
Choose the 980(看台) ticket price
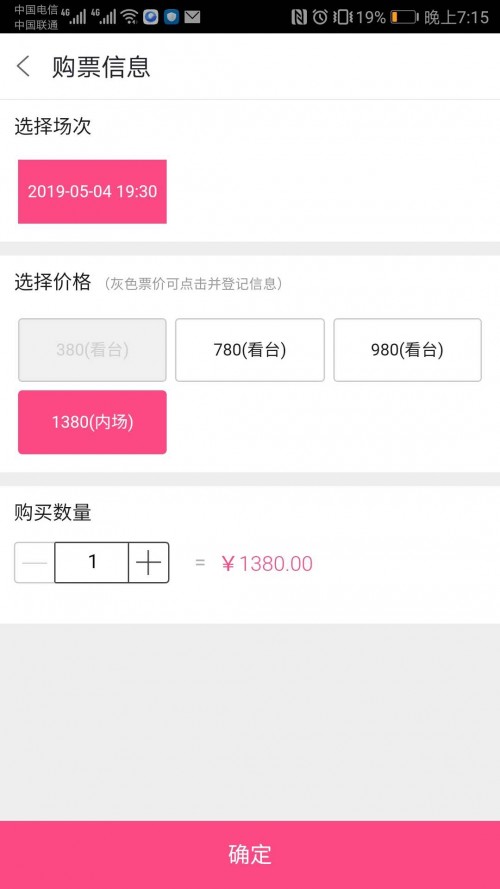point(408,350)
